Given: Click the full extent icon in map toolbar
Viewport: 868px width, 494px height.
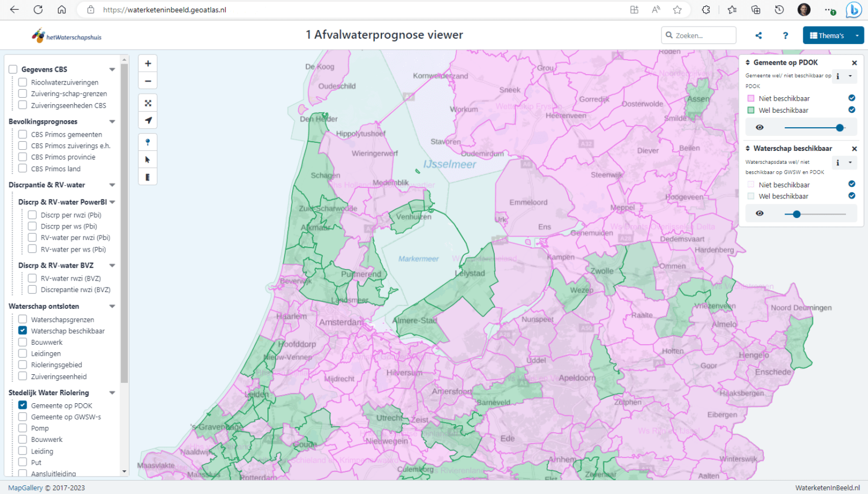Looking at the screenshot, I should (148, 102).
